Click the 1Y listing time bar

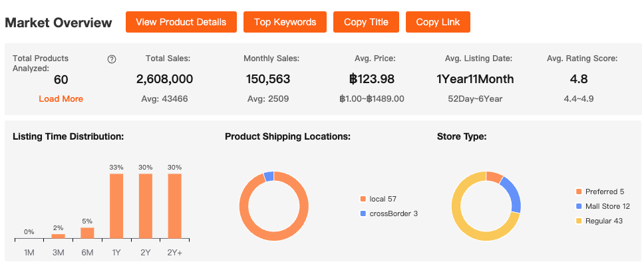click(116, 206)
